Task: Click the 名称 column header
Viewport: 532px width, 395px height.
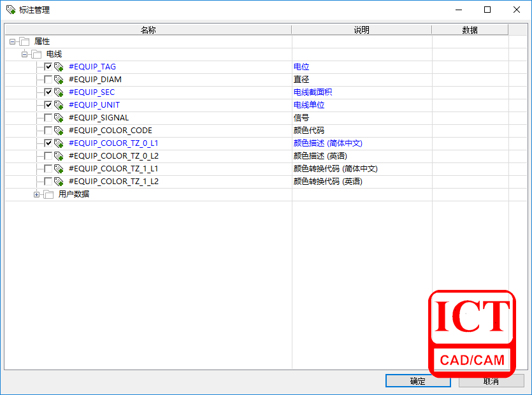Action: coord(148,30)
